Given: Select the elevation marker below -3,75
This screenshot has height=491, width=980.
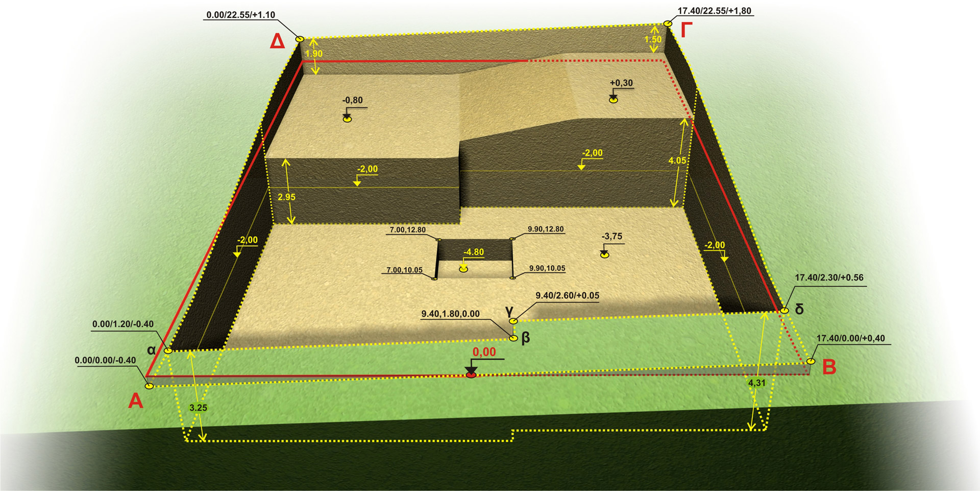Looking at the screenshot, I should point(605,254).
